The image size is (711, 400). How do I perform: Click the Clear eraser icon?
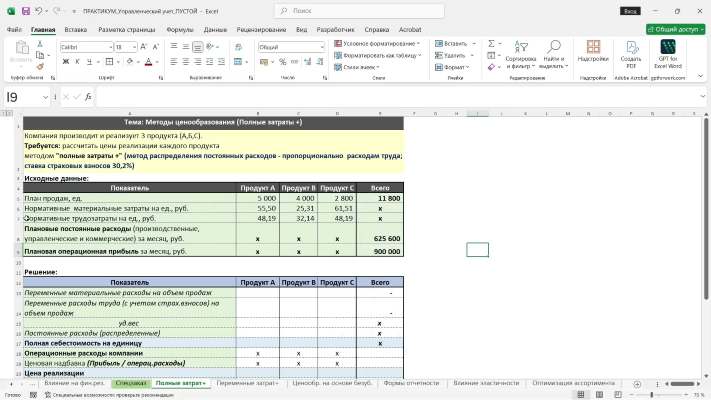(x=492, y=67)
